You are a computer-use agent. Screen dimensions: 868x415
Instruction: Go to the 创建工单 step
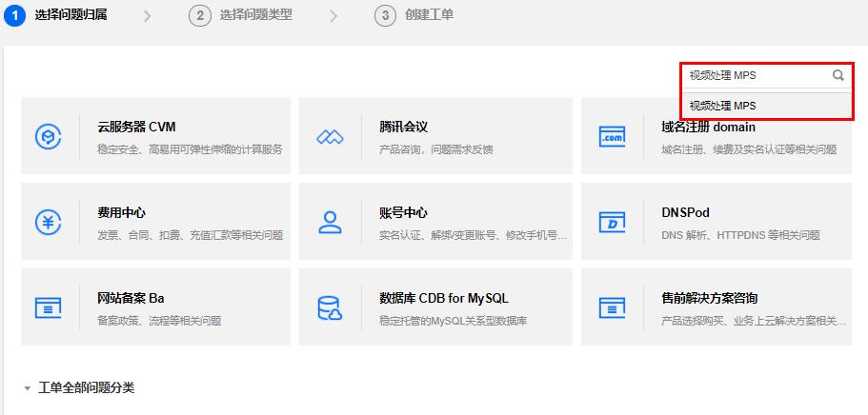pos(430,15)
